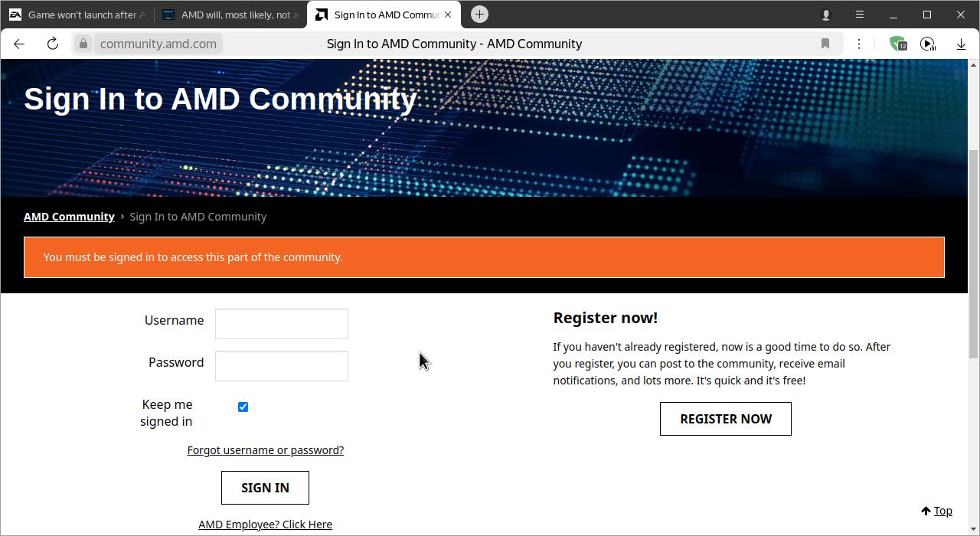Image resolution: width=980 pixels, height=536 pixels.
Task: Click the 'Register now!' heading text
Action: pyautogui.click(x=606, y=318)
